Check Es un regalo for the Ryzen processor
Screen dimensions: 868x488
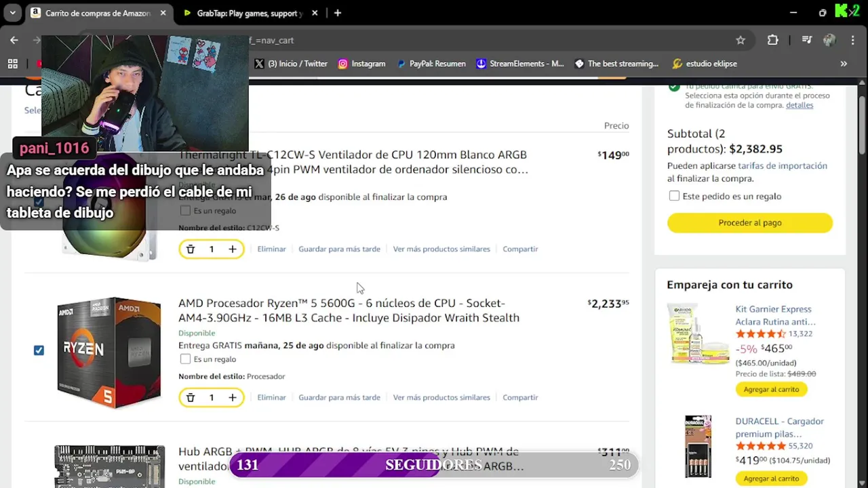click(x=185, y=359)
